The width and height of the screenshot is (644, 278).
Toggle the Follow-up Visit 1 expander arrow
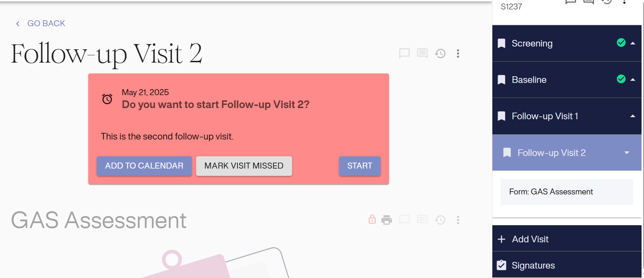(632, 116)
